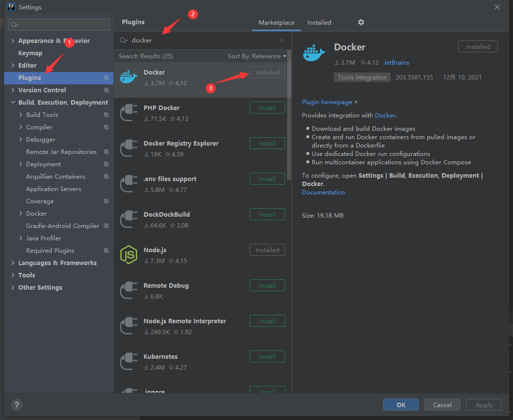The image size is (513, 420).
Task: Click the PHP Docker plugin icon
Action: (129, 113)
